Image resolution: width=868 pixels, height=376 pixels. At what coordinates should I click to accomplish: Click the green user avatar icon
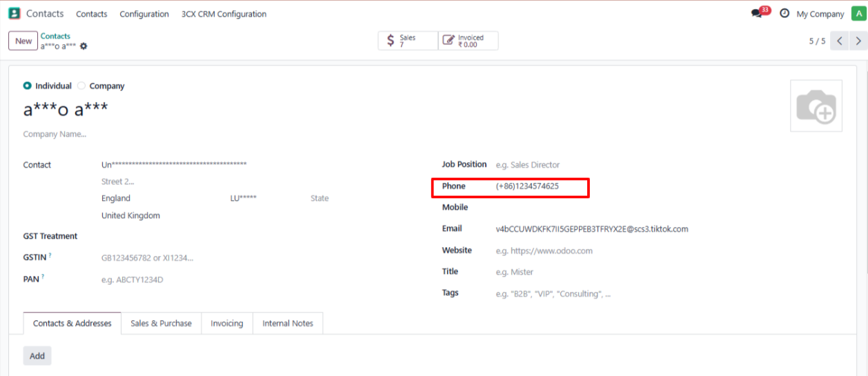pos(858,14)
